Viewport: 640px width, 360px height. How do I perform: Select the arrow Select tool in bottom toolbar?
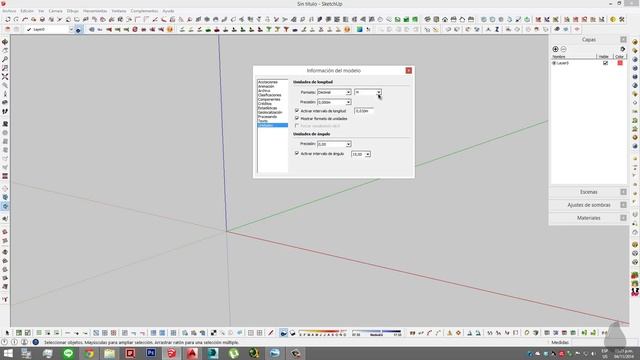(7, 333)
